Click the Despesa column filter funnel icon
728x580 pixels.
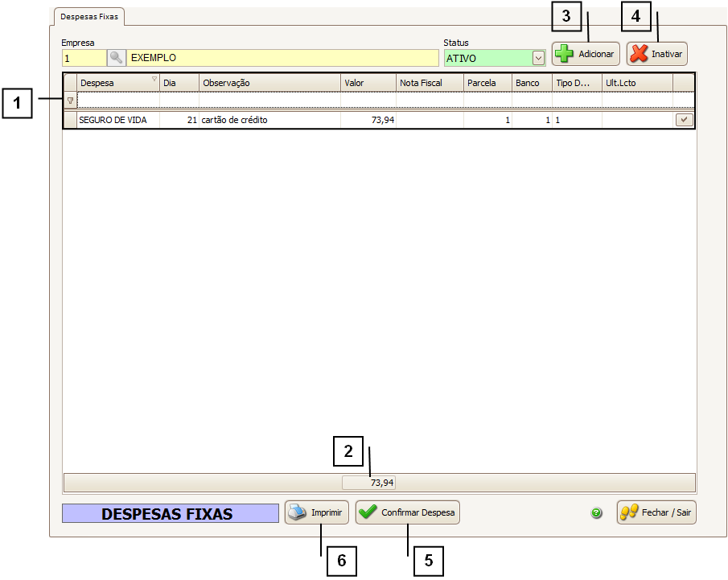pyautogui.click(x=154, y=79)
